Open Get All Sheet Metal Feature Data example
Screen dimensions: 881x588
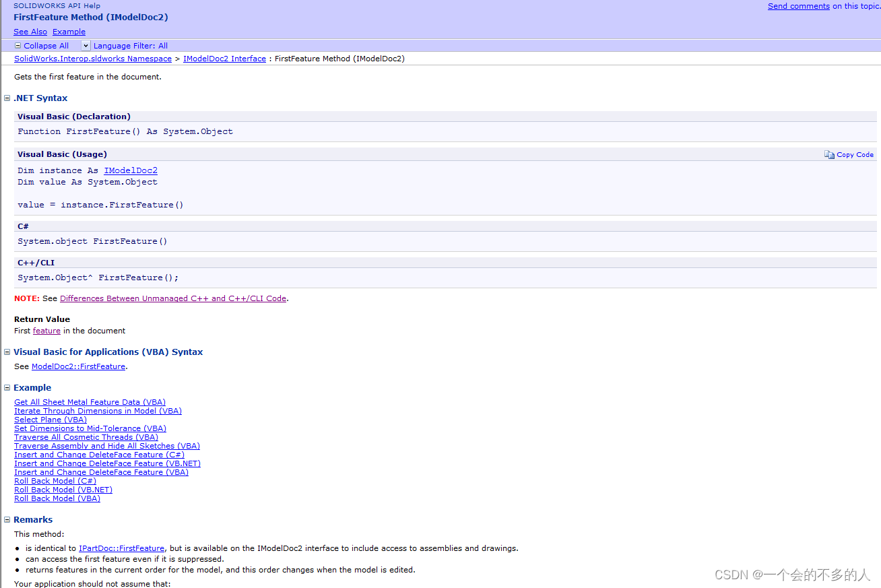(90, 402)
